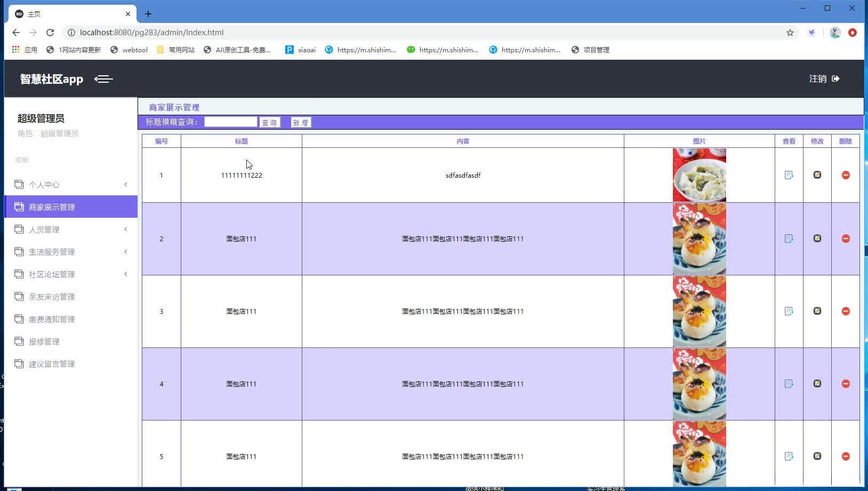Delete record 2 using its red delete icon

[846, 238]
